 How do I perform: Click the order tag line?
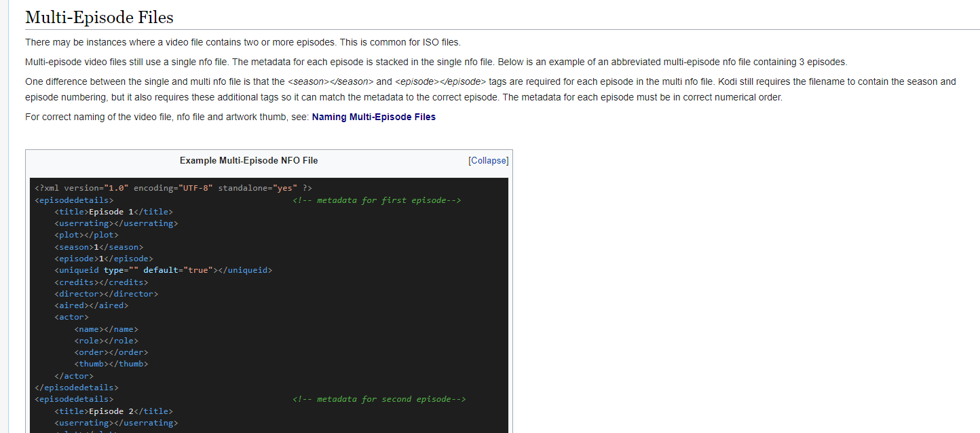[x=111, y=352]
